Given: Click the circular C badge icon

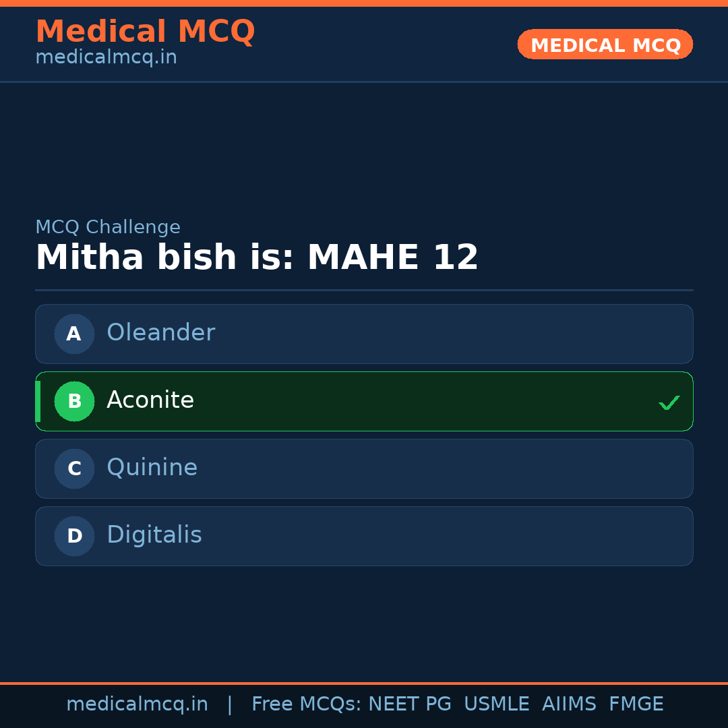Looking at the screenshot, I should tap(74, 468).
